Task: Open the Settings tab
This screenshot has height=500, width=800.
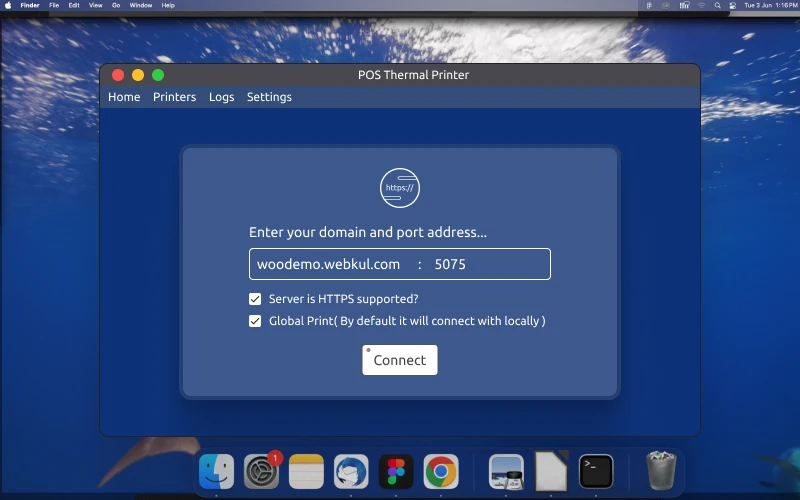Action: 269,97
